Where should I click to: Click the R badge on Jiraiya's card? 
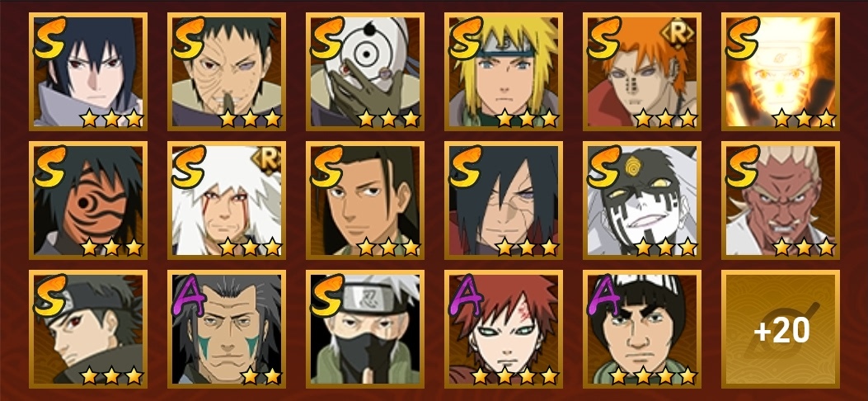(x=267, y=161)
